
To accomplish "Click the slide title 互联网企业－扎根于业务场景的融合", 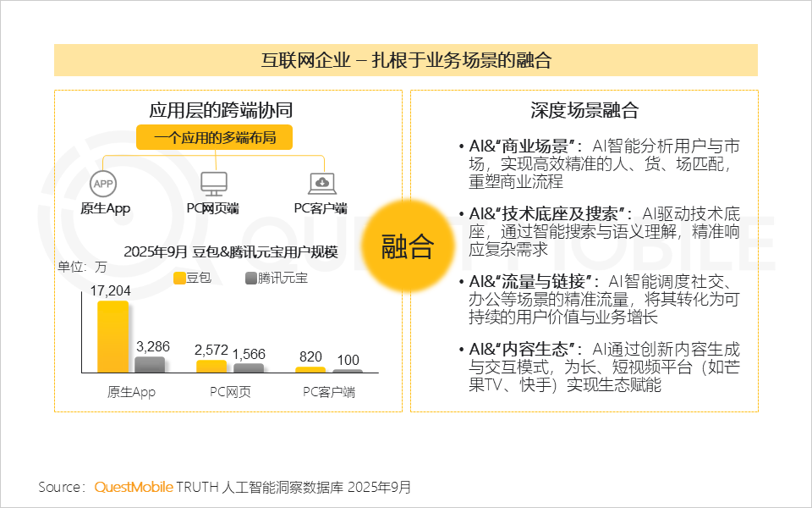I will tap(406, 60).
